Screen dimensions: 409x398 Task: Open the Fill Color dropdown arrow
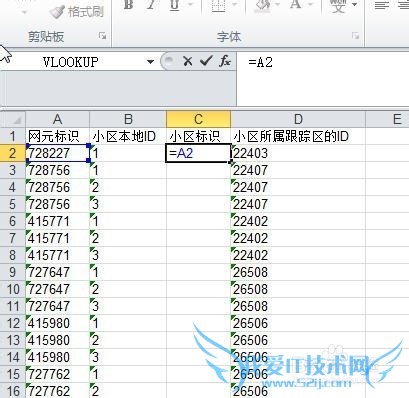coord(277,5)
